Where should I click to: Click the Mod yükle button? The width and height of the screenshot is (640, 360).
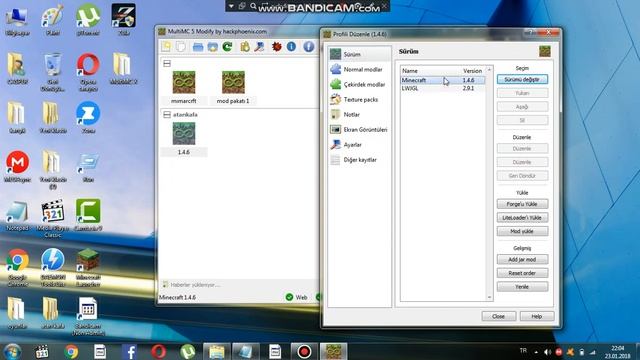(522, 231)
